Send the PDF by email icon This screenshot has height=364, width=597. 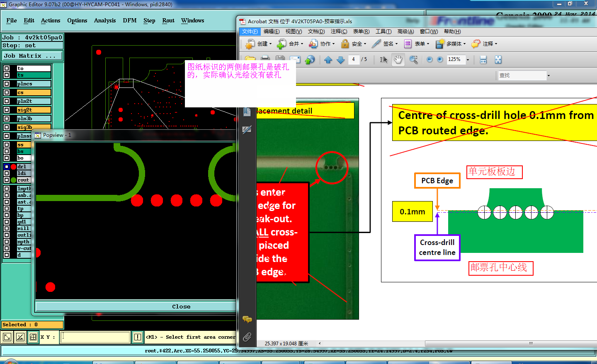tap(295, 60)
